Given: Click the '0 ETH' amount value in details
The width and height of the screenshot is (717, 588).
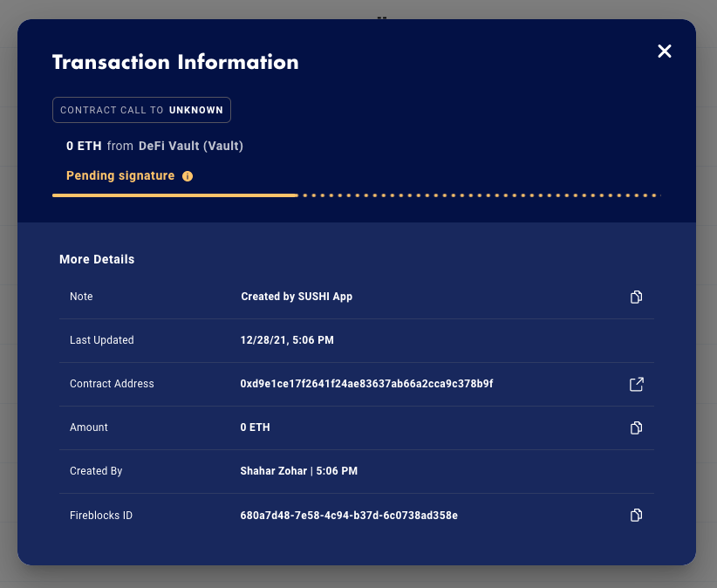Looking at the screenshot, I should (x=256, y=427).
